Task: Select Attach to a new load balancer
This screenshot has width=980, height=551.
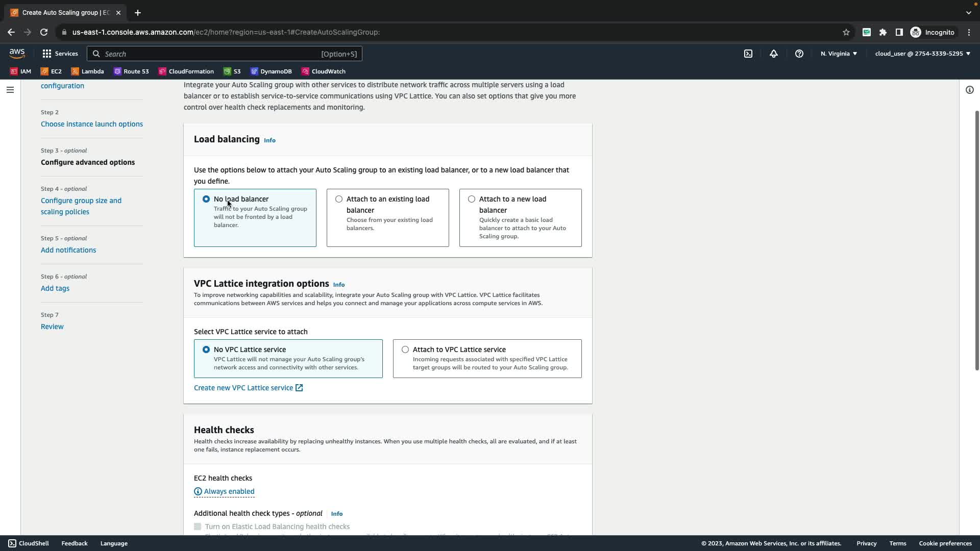Action: point(472,199)
